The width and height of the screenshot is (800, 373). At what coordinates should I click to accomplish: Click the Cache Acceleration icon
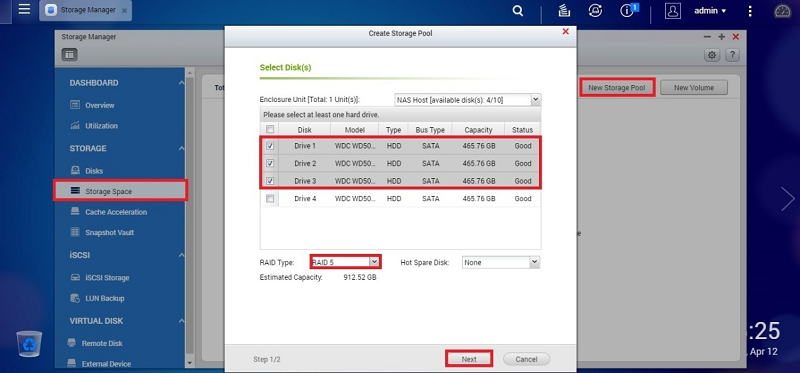click(75, 212)
